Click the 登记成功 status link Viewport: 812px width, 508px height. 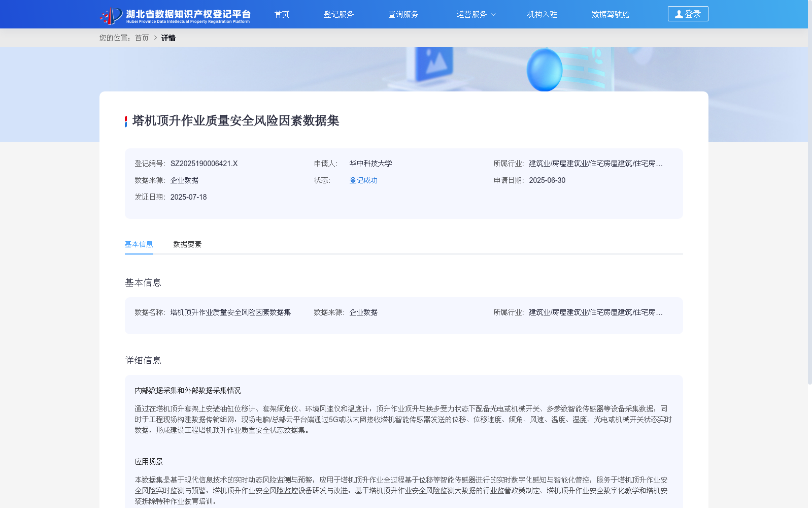[x=363, y=180]
